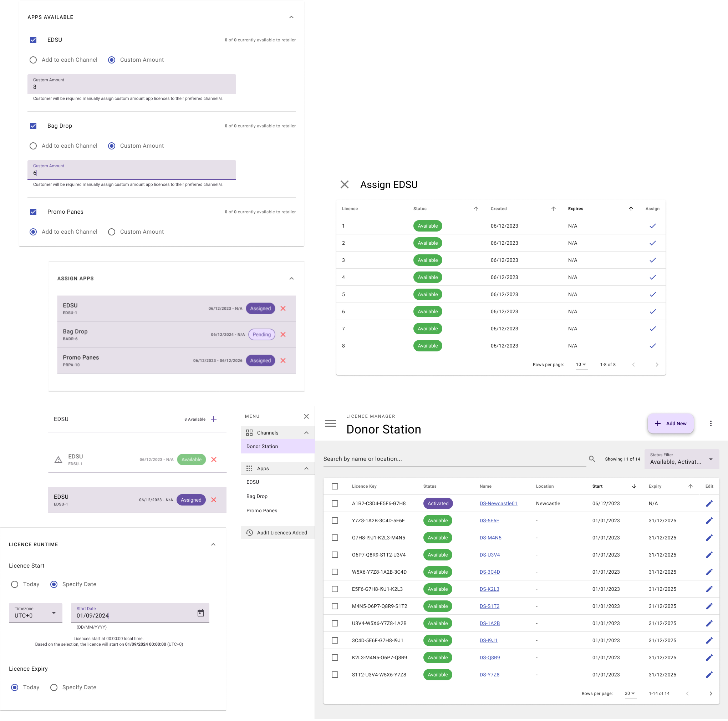The image size is (728, 721).
Task: Select Today for Licence Start
Action: click(x=15, y=584)
